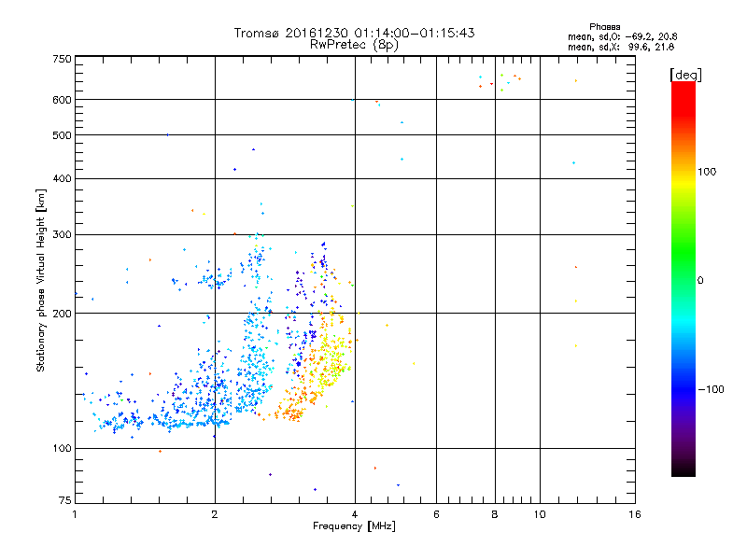
Task: Click y-axis tick label '600'
Action: click(x=62, y=100)
